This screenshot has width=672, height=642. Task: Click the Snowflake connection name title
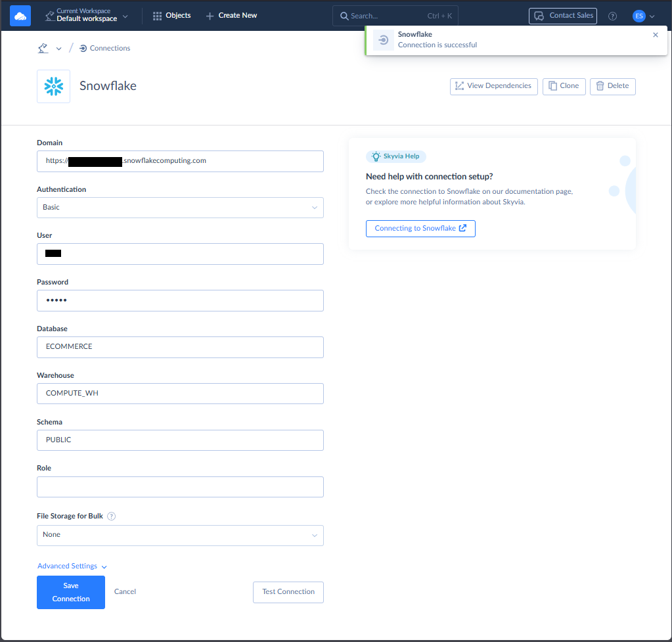click(108, 86)
